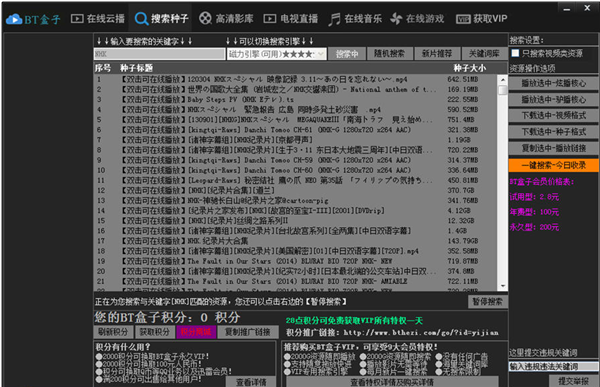Viewport: 600px width, 387px height.
Task: Click 复制选中-播放链接 button
Action: tap(553, 148)
